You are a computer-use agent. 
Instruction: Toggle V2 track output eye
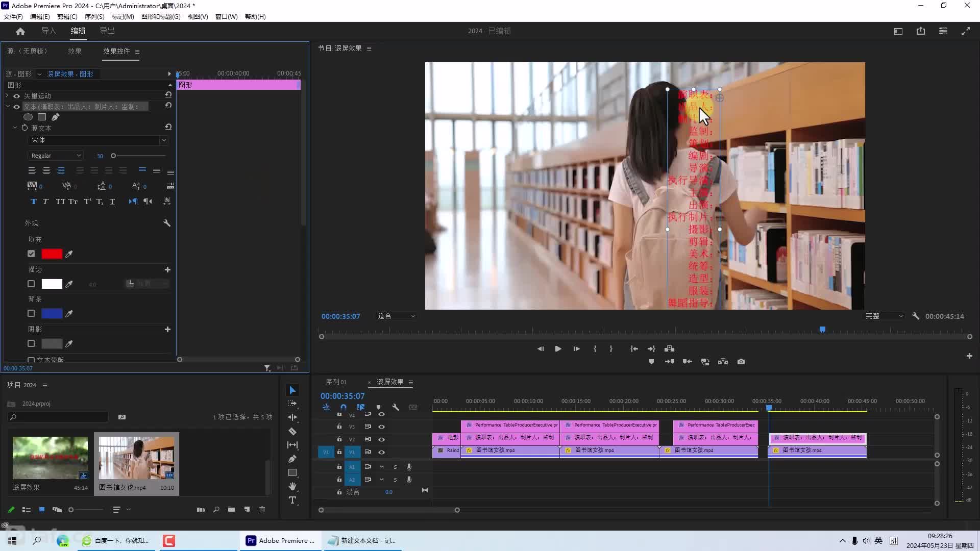[381, 439]
